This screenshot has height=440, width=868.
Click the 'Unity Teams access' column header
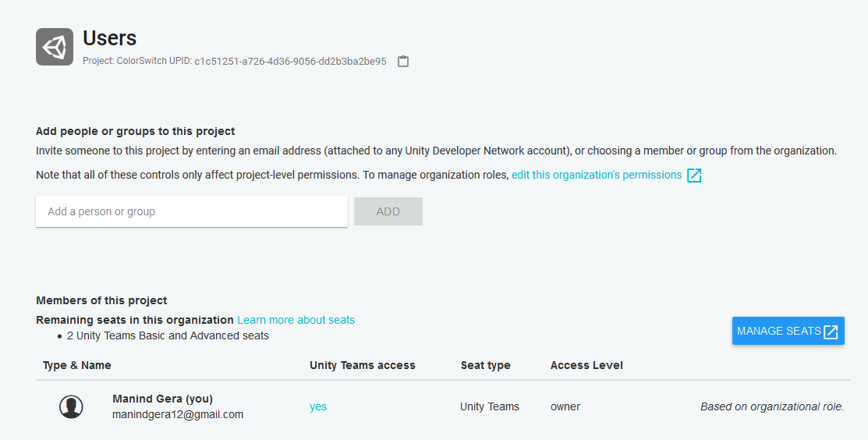pyautogui.click(x=363, y=365)
